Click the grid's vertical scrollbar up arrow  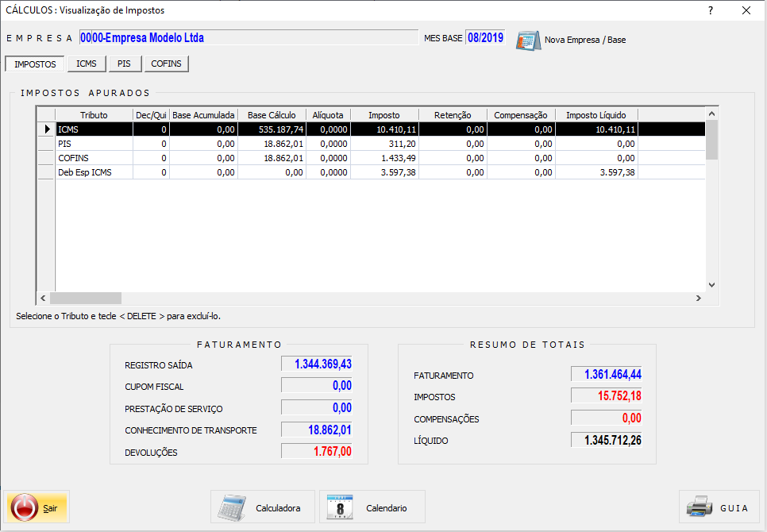coord(711,114)
